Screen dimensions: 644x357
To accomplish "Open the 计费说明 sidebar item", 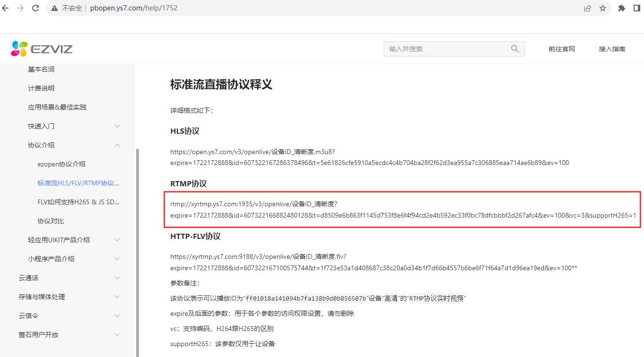I will pos(41,88).
